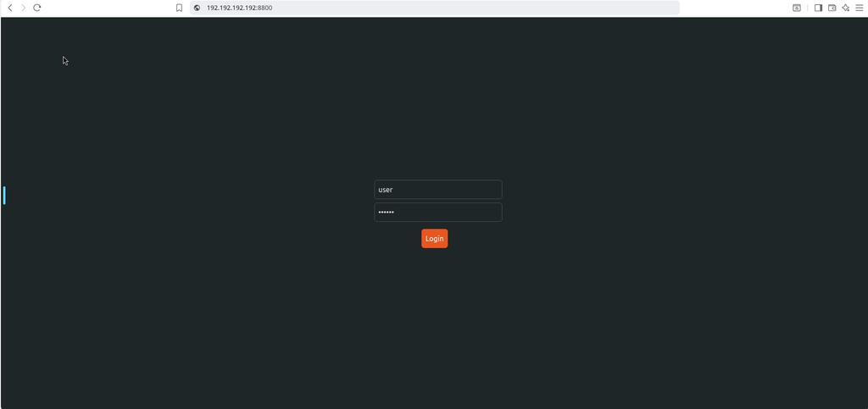Go back using the browser back arrow
Screen dimensions: 868x409
tap(10, 8)
